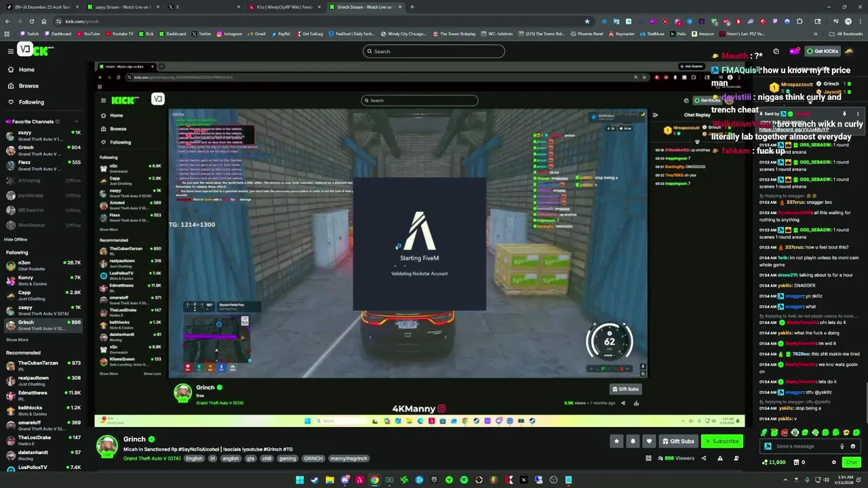The image size is (868, 488).
Task: Open the Instagram bookmark
Action: click(x=229, y=33)
